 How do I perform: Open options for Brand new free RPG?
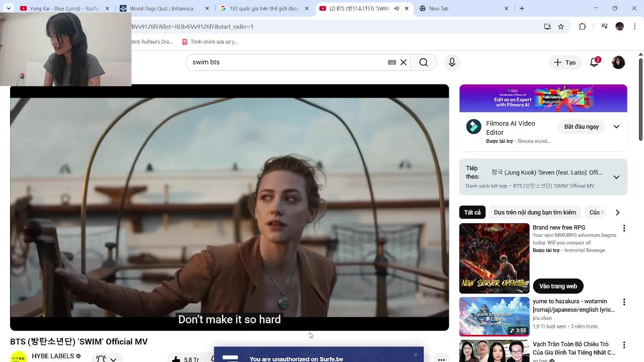[x=624, y=228]
